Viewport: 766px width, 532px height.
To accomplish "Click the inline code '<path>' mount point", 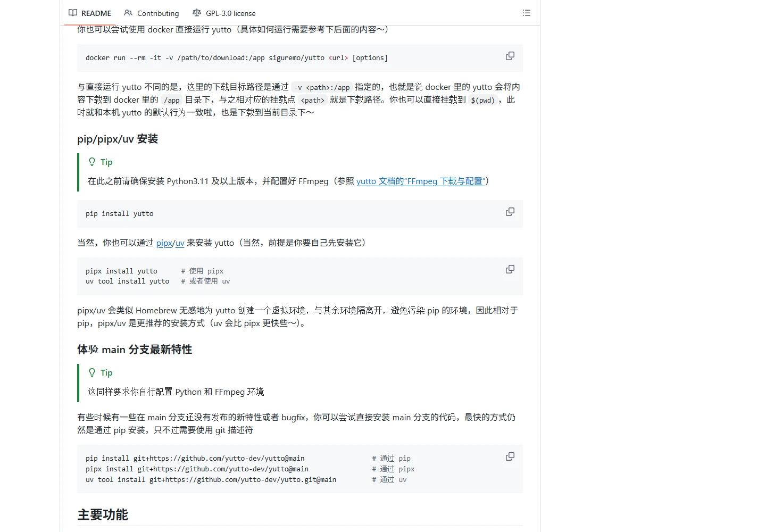I will [312, 100].
